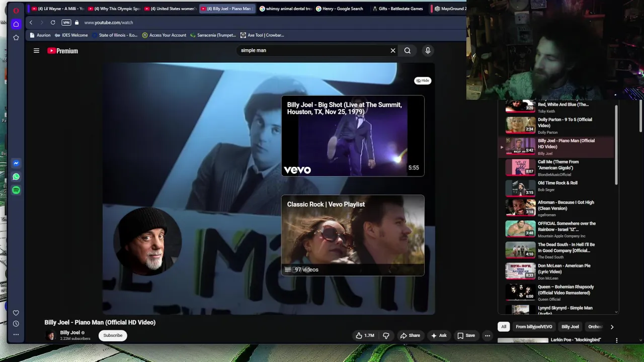Switch to the Gifts - Battlestate Games tab
This screenshot has width=644, height=362.
point(399,9)
